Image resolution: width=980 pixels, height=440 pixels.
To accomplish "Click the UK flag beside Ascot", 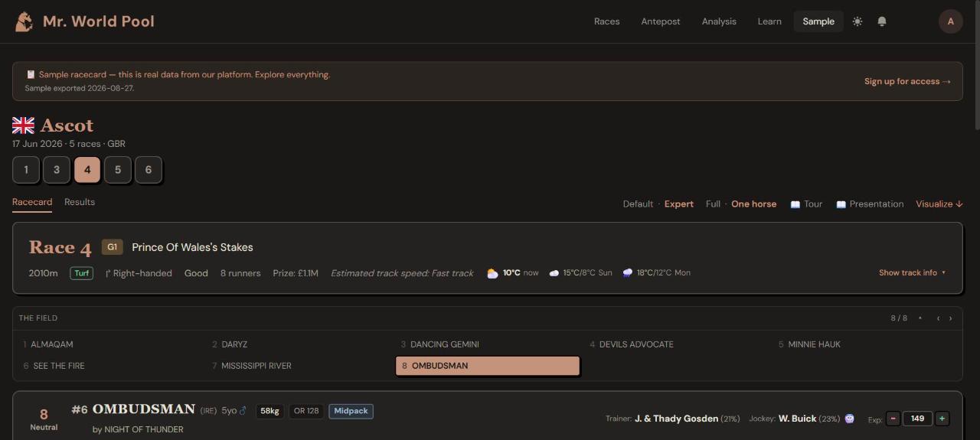I will [x=23, y=125].
